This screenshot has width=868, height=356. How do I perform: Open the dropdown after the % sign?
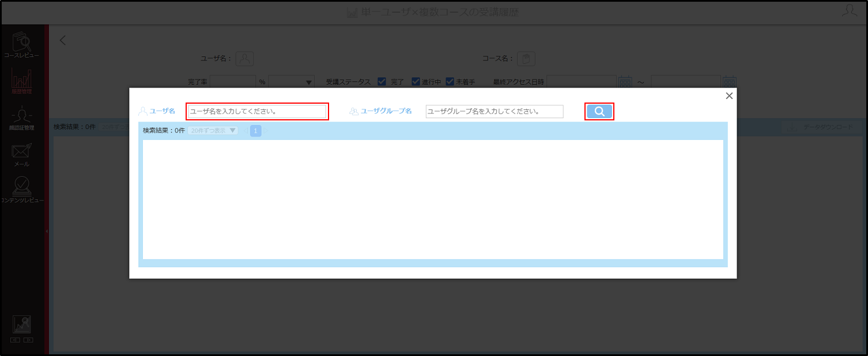tap(291, 82)
